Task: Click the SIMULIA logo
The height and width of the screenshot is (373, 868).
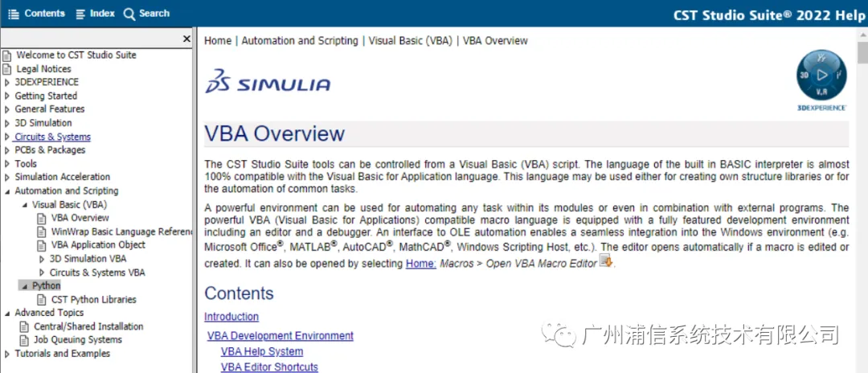Action: pos(268,81)
